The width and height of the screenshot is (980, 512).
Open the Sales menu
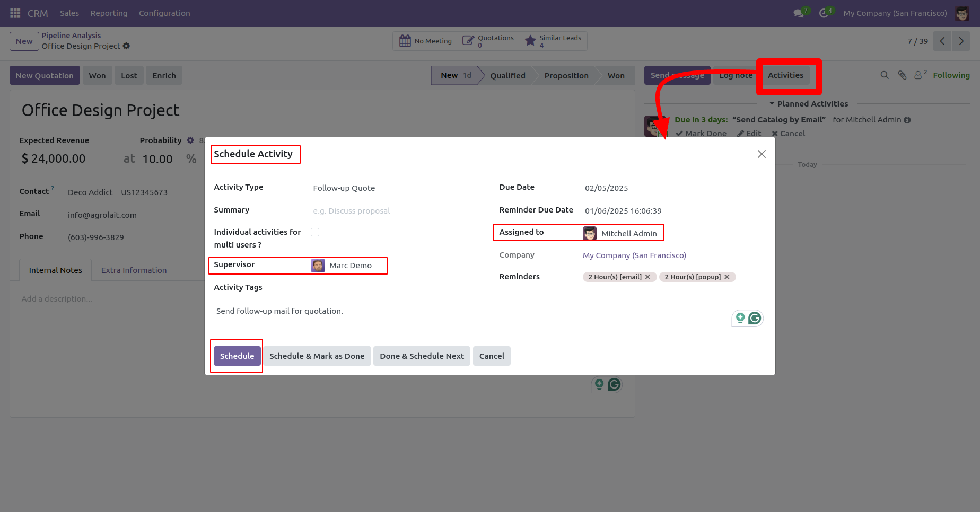coord(69,13)
